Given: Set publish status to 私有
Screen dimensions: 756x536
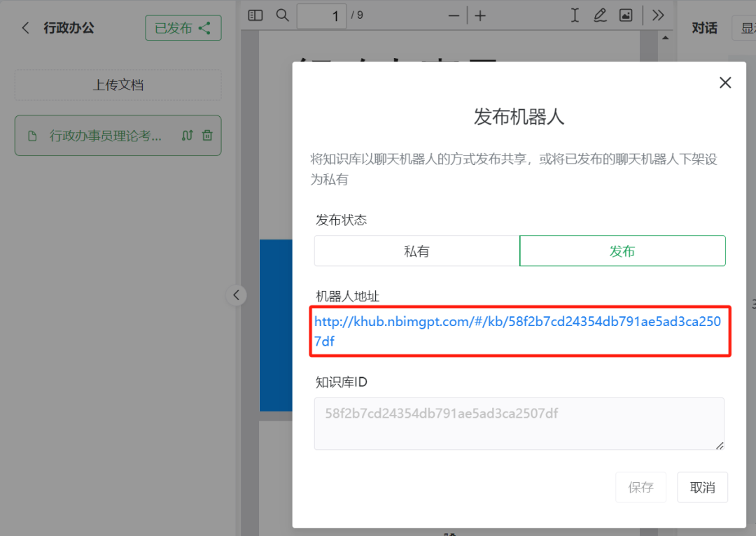Looking at the screenshot, I should pyautogui.click(x=416, y=251).
